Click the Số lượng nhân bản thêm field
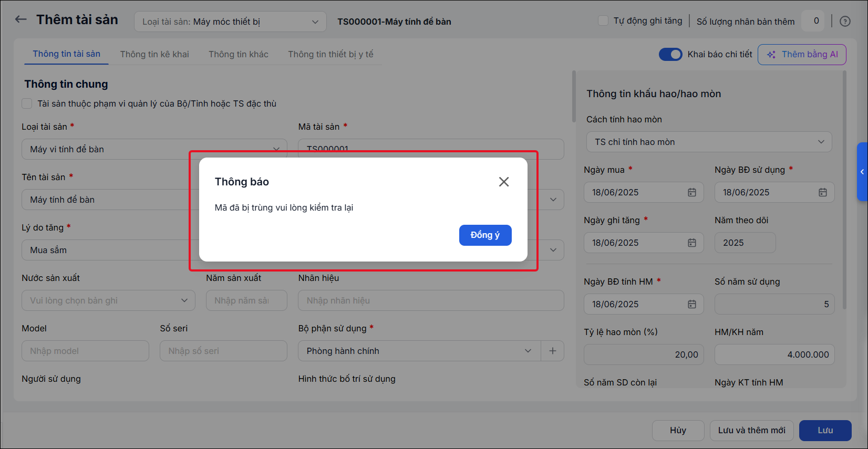The height and width of the screenshot is (449, 868). (x=813, y=21)
